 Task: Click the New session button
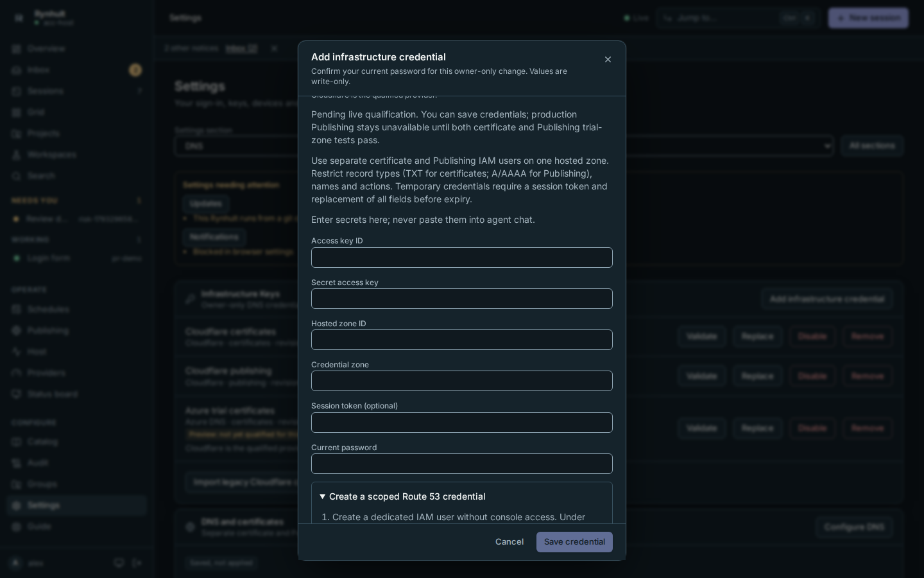click(x=868, y=18)
